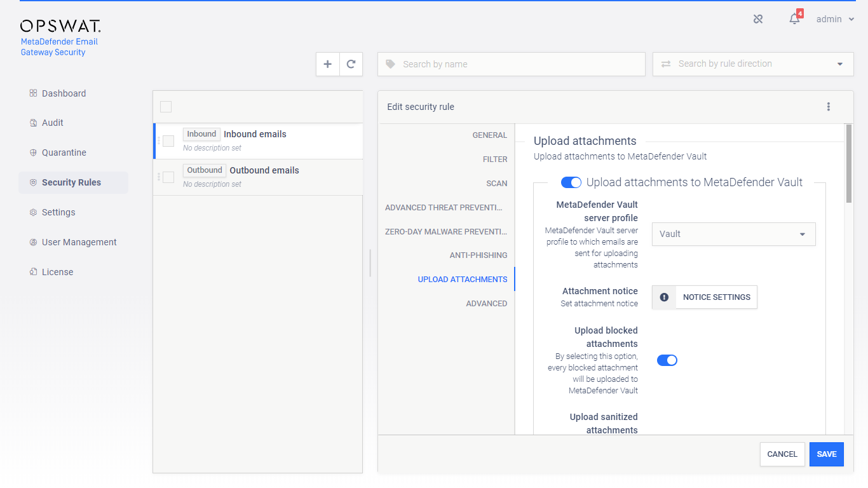Click the Edit security rule heading
The height and width of the screenshot is (488, 868).
point(421,107)
